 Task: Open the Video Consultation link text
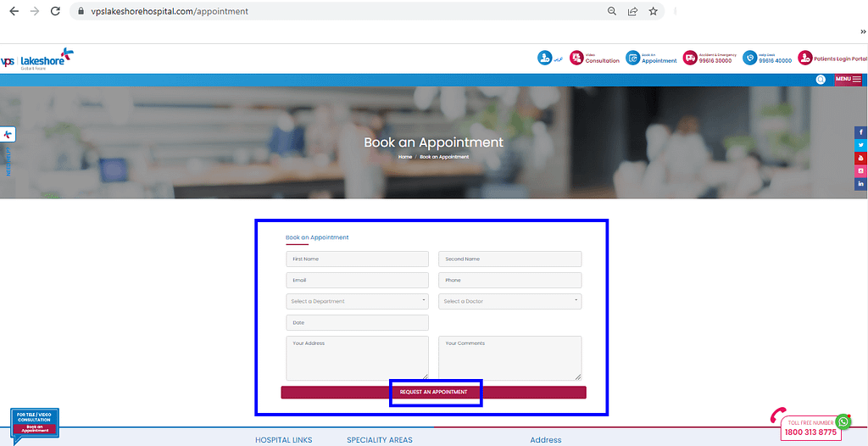coord(603,60)
